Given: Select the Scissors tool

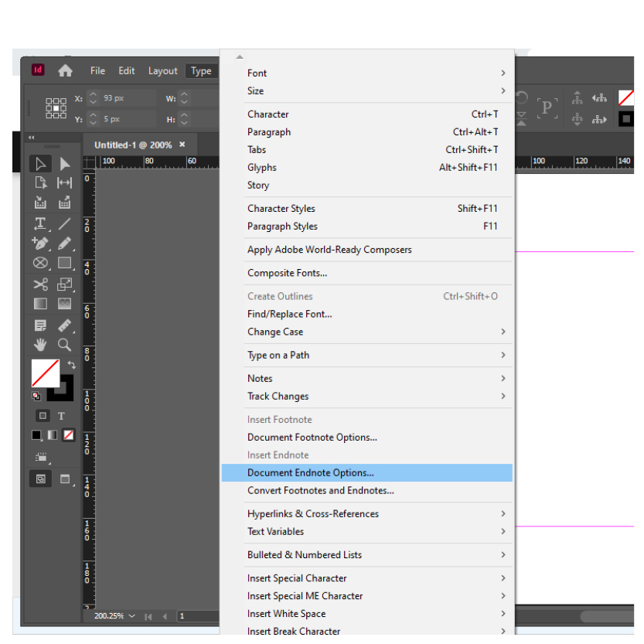Looking at the screenshot, I should coord(40,285).
